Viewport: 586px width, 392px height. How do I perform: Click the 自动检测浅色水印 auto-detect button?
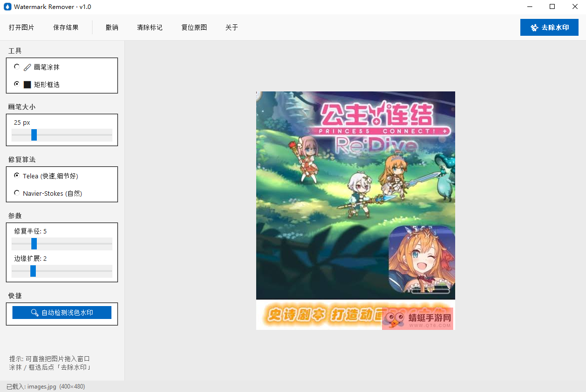pos(62,313)
